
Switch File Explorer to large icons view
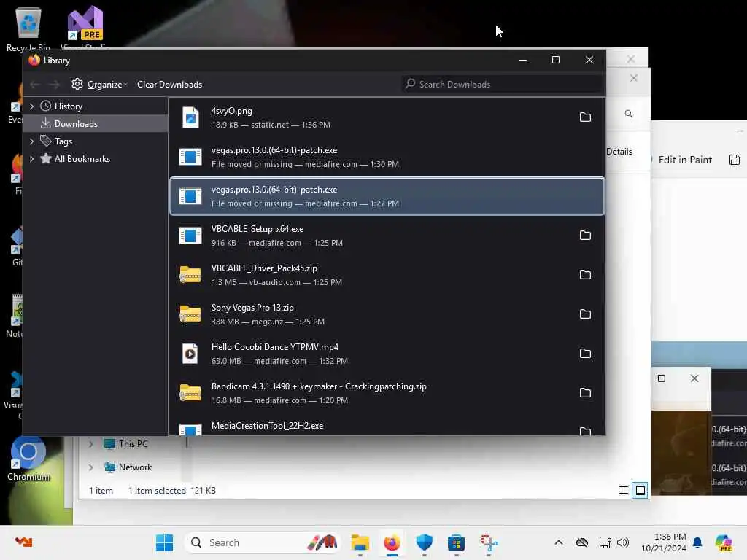click(640, 490)
